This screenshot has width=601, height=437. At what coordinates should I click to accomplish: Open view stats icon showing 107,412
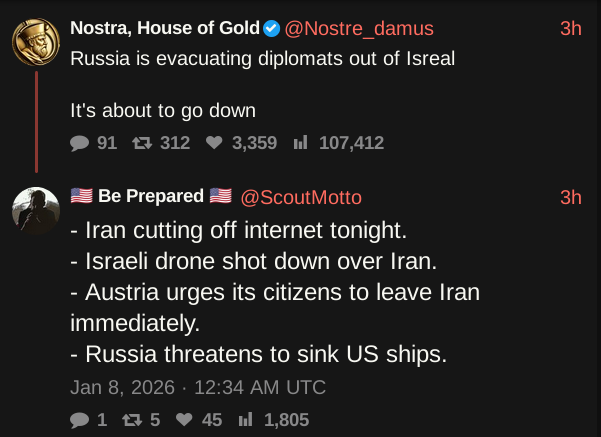[x=299, y=143]
